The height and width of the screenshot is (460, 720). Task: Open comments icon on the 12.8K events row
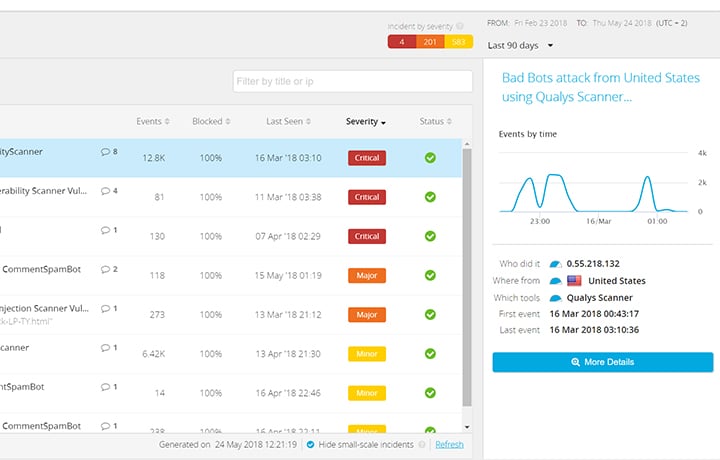click(x=106, y=152)
